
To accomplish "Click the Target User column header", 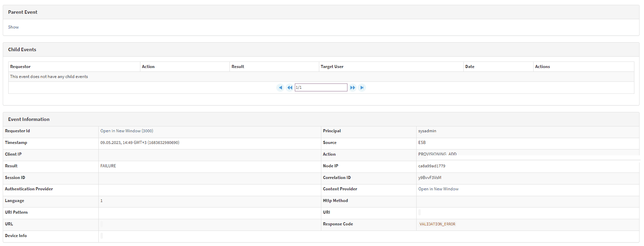I will (332, 67).
